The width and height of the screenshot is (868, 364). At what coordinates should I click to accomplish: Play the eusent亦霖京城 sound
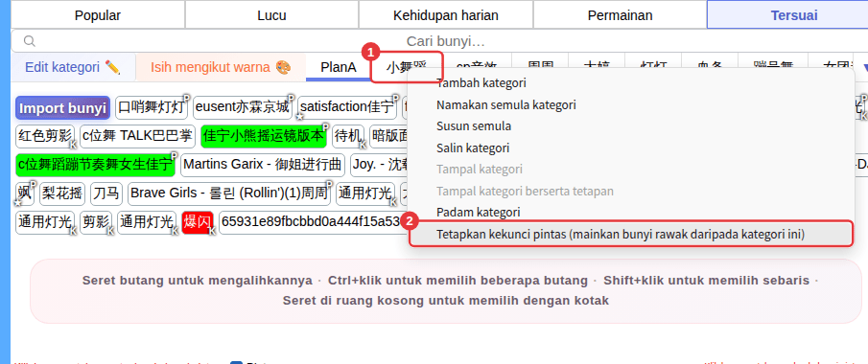pyautogui.click(x=243, y=107)
